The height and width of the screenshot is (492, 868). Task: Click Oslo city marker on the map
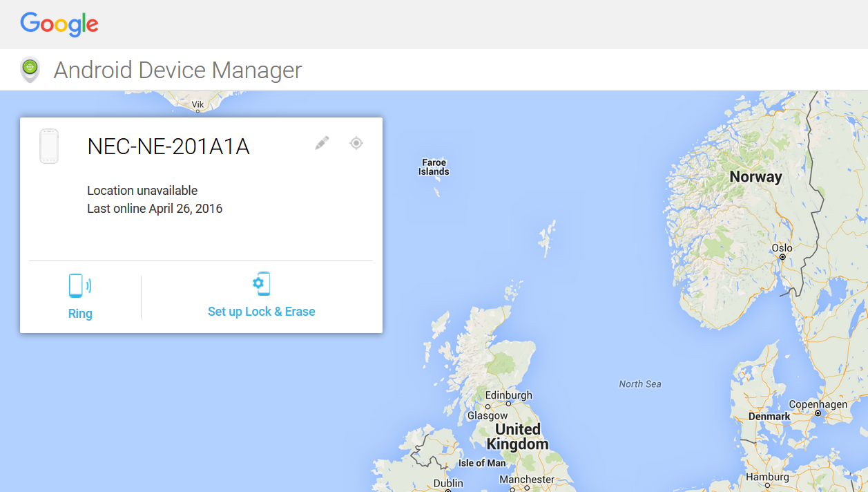click(782, 257)
